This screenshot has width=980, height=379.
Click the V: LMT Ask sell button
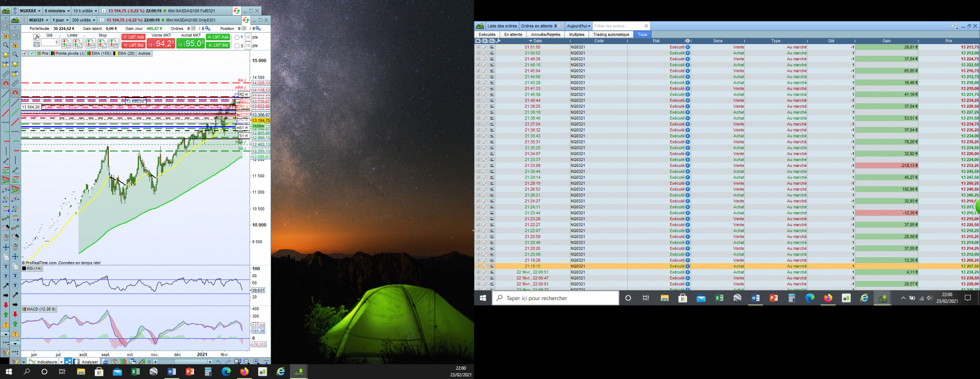click(133, 37)
